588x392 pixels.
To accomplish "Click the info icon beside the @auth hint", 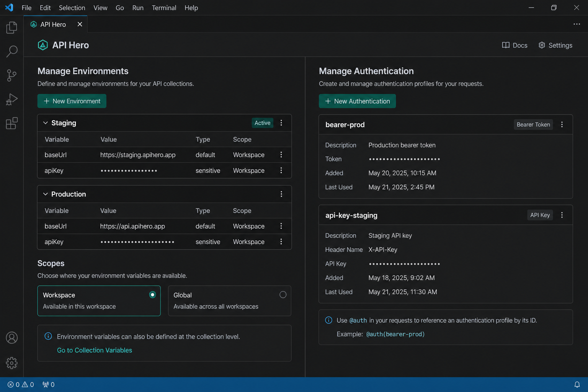I will [328, 320].
